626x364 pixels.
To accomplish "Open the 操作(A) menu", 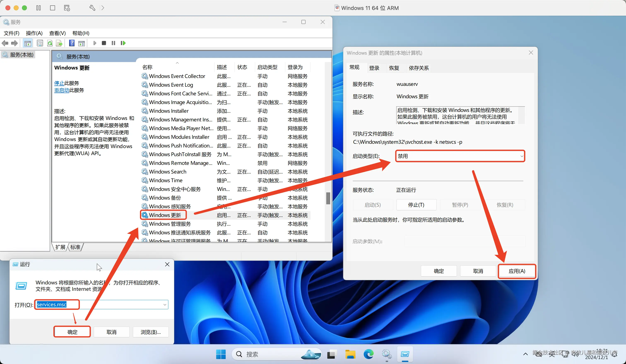I will click(34, 33).
